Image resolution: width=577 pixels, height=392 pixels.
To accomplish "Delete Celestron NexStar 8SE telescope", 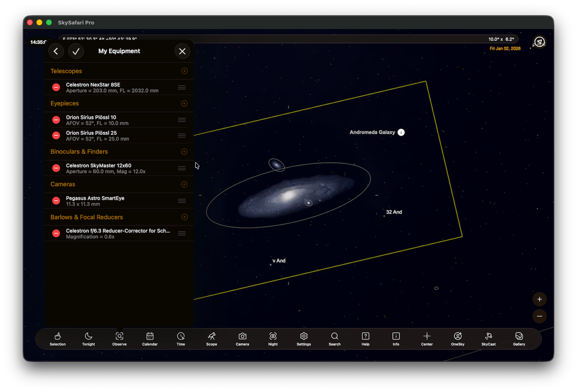I will [x=56, y=87].
